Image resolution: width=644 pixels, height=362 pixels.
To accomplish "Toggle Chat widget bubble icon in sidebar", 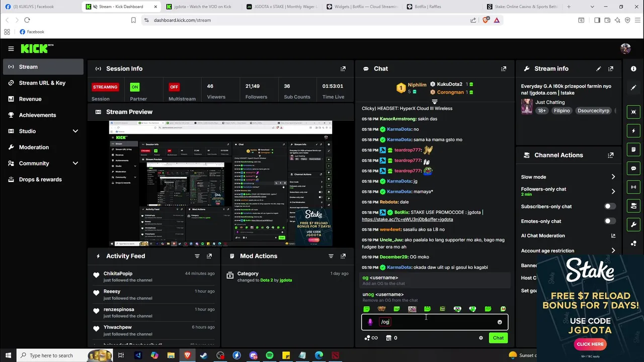I will click(x=633, y=168).
